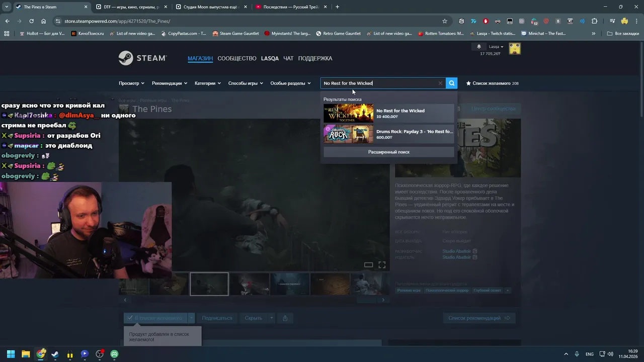
Task: Click the Chrome address bar URL
Action: pos(117,21)
